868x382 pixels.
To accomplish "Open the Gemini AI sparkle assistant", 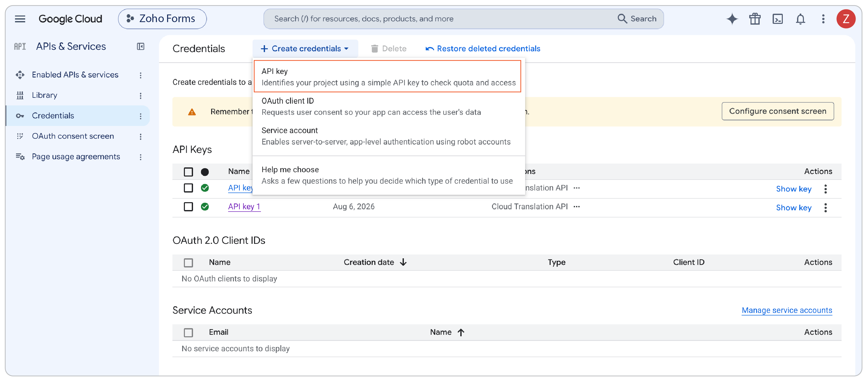I will [732, 19].
